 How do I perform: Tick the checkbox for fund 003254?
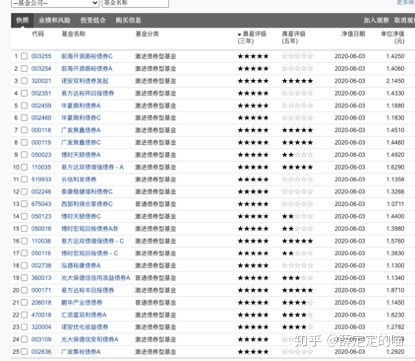tap(24, 69)
